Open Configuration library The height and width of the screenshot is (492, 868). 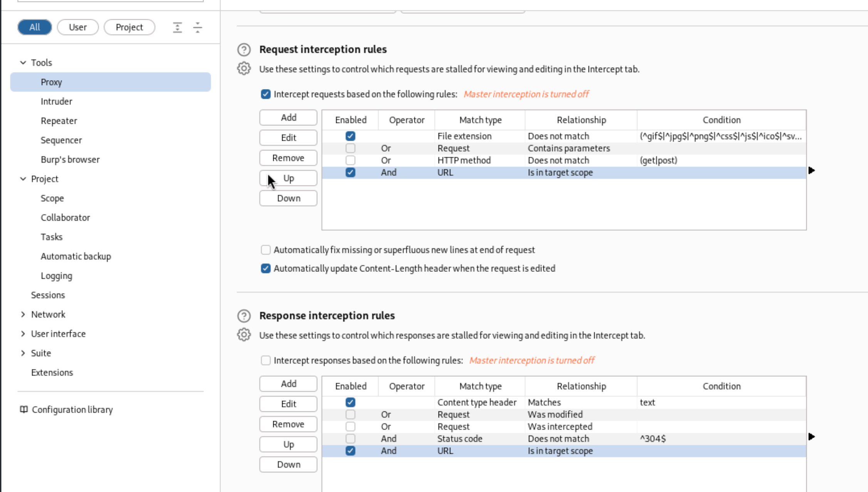(x=72, y=409)
